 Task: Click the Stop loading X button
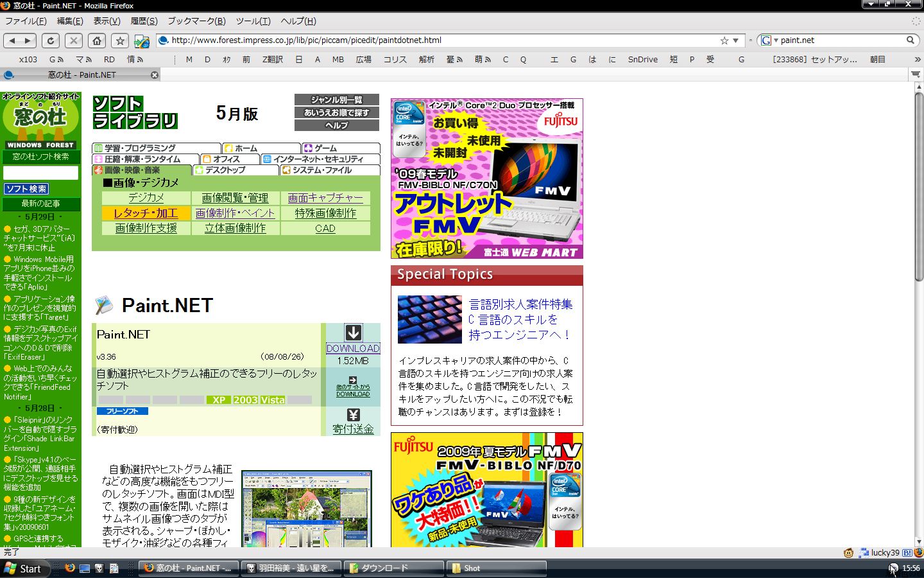click(x=74, y=40)
